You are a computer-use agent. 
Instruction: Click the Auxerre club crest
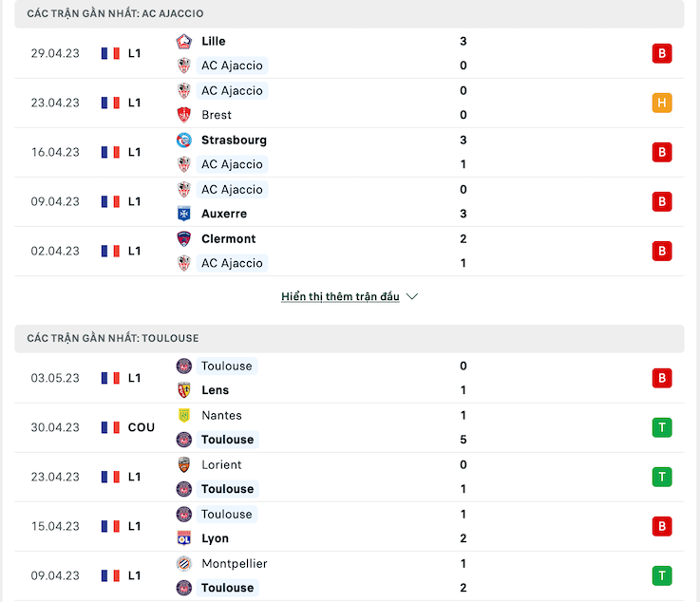(x=184, y=214)
